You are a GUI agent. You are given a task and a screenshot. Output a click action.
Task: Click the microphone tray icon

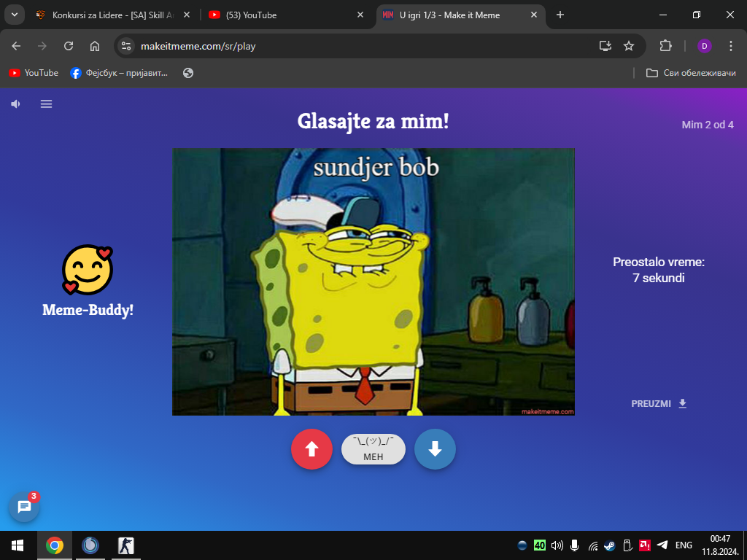click(x=575, y=545)
